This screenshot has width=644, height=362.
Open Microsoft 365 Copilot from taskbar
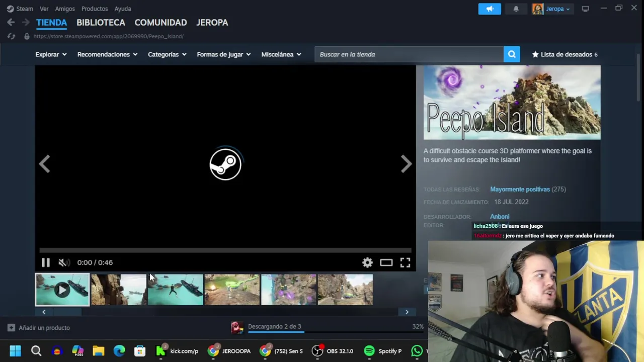[77, 351]
